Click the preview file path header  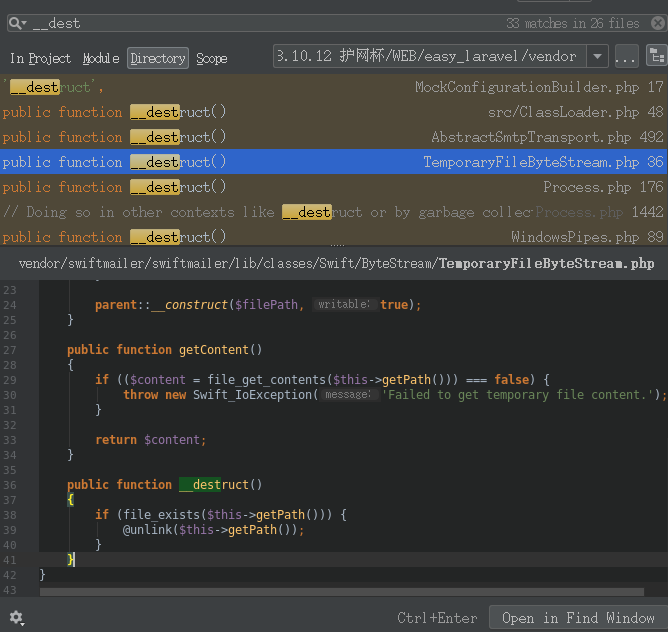click(337, 263)
